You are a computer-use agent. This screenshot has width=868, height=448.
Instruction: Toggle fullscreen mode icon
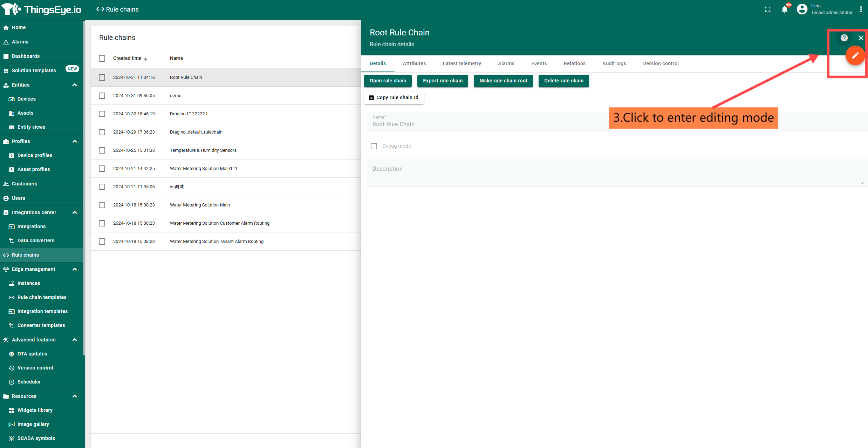click(767, 9)
